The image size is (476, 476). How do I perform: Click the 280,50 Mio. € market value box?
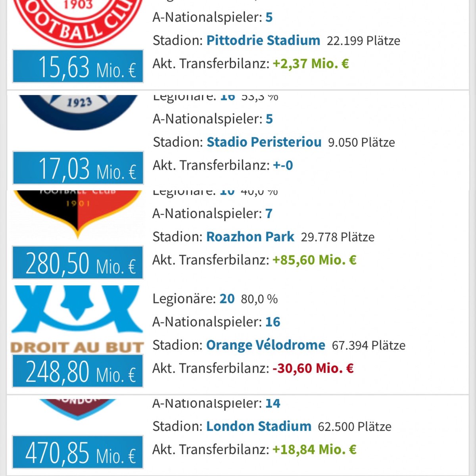coord(78,263)
